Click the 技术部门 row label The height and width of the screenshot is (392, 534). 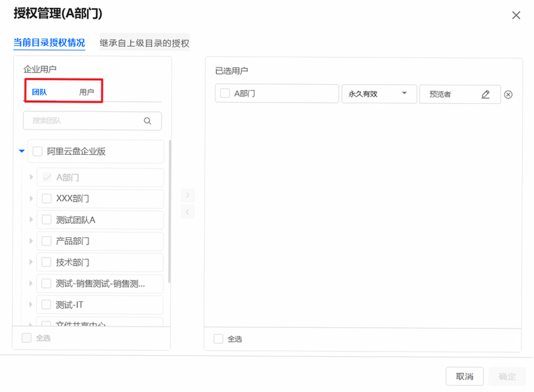coord(73,262)
